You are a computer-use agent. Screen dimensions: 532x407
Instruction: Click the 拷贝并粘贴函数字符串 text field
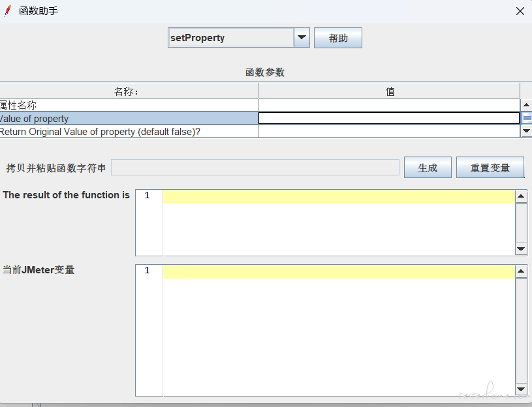[x=255, y=168]
